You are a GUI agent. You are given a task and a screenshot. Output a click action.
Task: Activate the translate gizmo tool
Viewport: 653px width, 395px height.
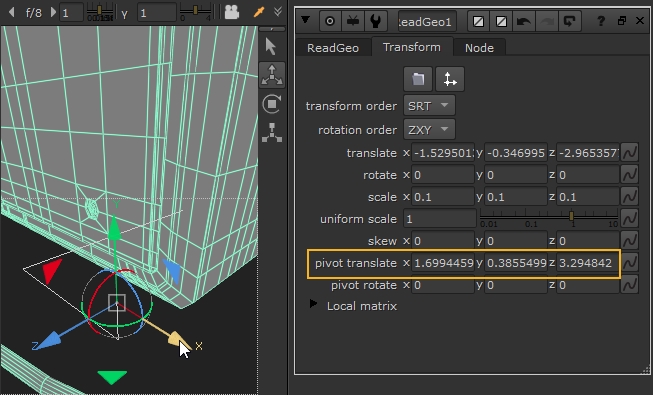272,75
